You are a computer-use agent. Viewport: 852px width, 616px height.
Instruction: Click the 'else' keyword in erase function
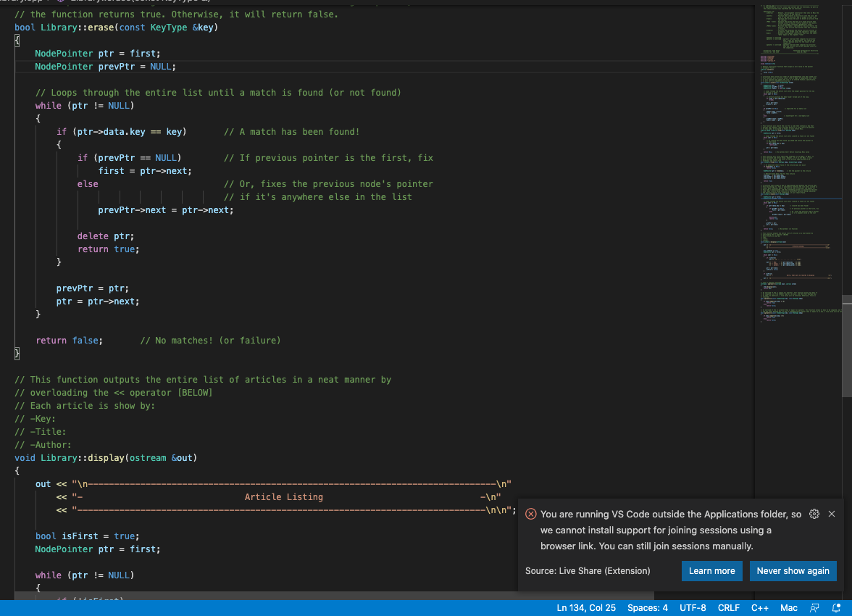click(88, 184)
